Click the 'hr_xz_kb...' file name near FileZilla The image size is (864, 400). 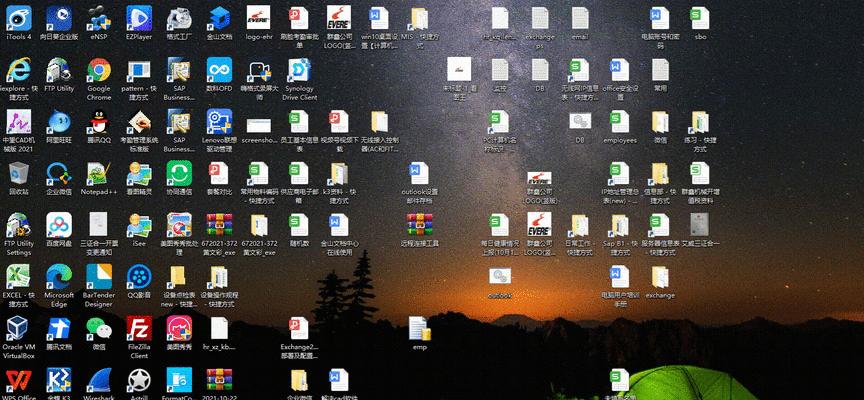[219, 347]
